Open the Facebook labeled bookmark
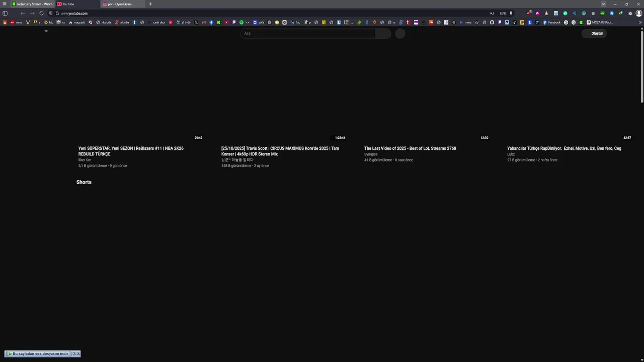The image size is (644, 362). coord(551,22)
